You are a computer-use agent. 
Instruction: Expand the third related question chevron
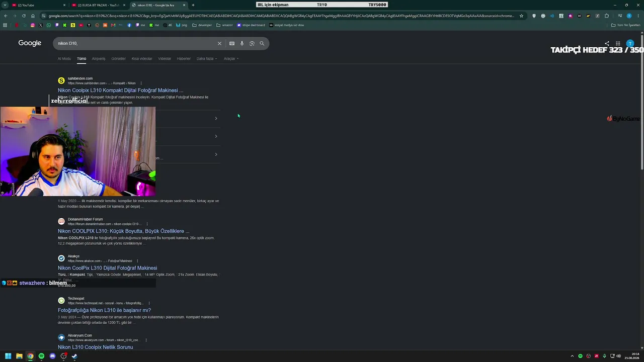216,154
